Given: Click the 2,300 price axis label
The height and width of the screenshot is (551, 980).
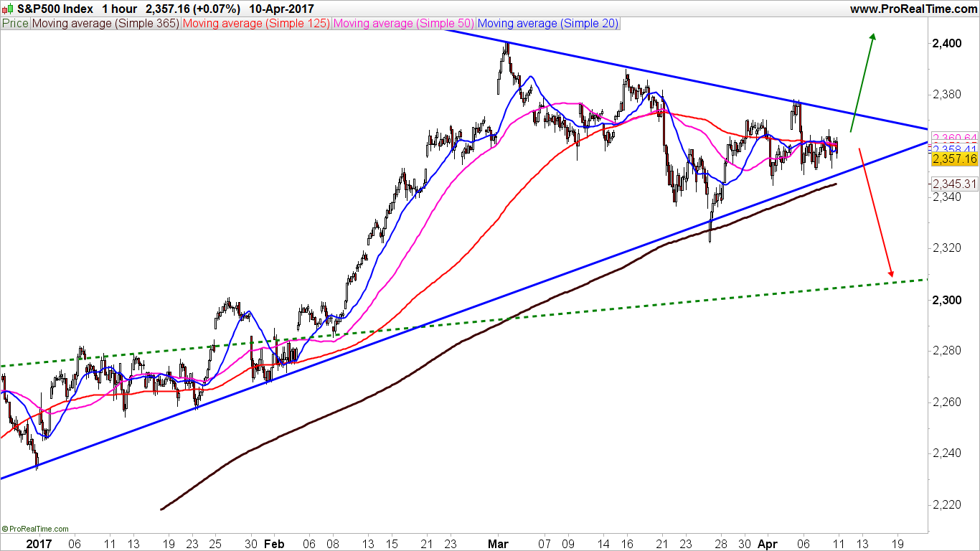Looking at the screenshot, I should coord(946,299).
